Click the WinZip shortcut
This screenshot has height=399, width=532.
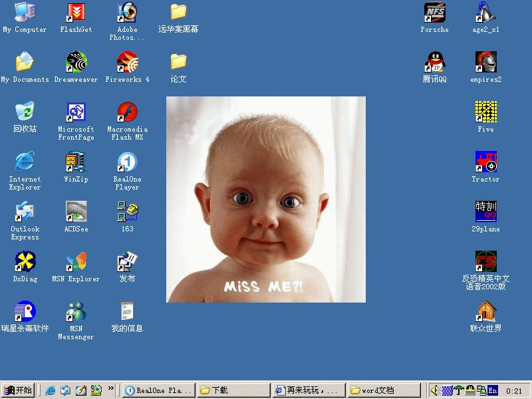click(76, 162)
